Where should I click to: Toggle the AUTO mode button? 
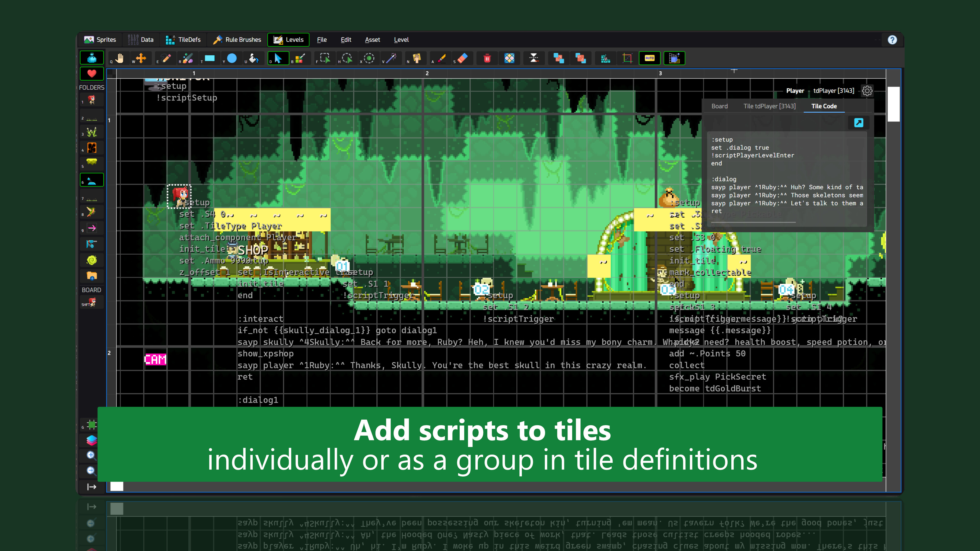tap(650, 58)
